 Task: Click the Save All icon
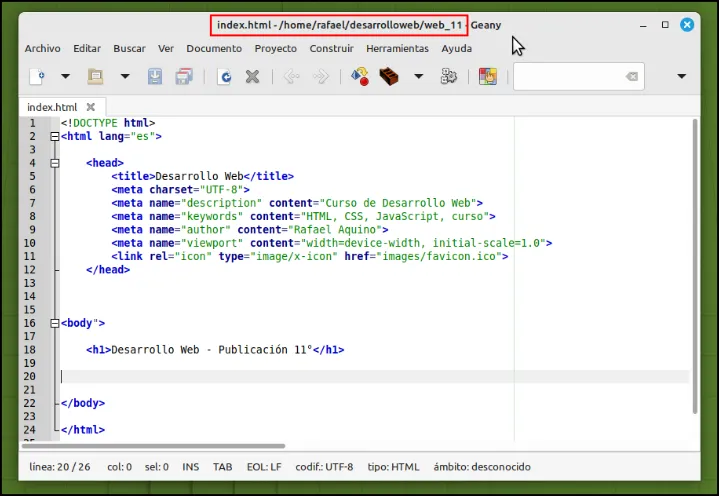pyautogui.click(x=184, y=76)
